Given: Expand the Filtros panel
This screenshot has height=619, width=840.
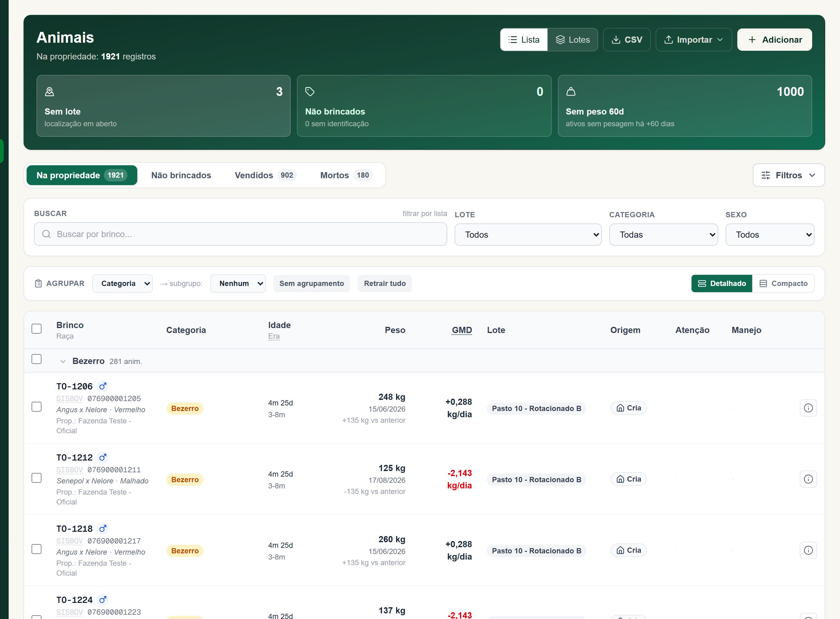Looking at the screenshot, I should (x=788, y=175).
